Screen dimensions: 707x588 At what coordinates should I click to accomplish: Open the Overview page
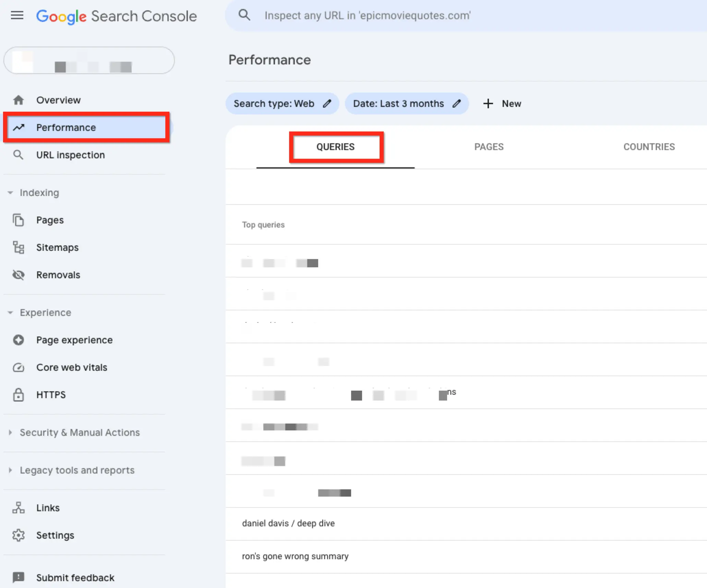pos(58,100)
